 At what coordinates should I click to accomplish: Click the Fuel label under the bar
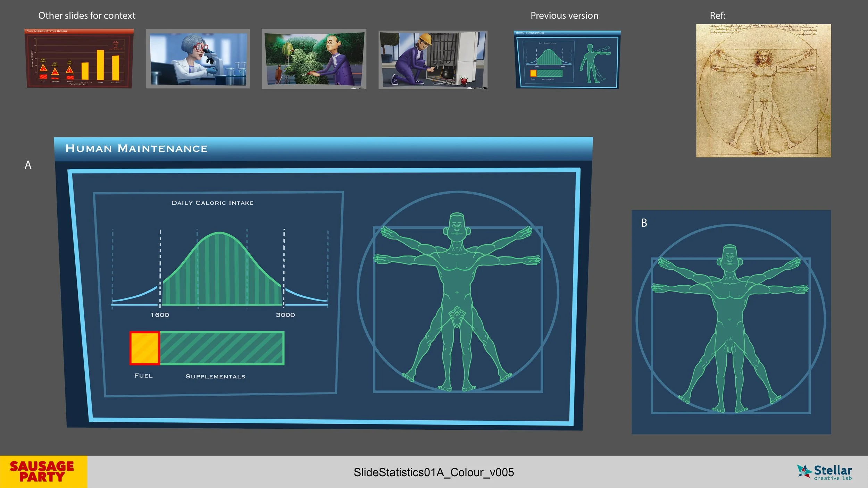(143, 376)
